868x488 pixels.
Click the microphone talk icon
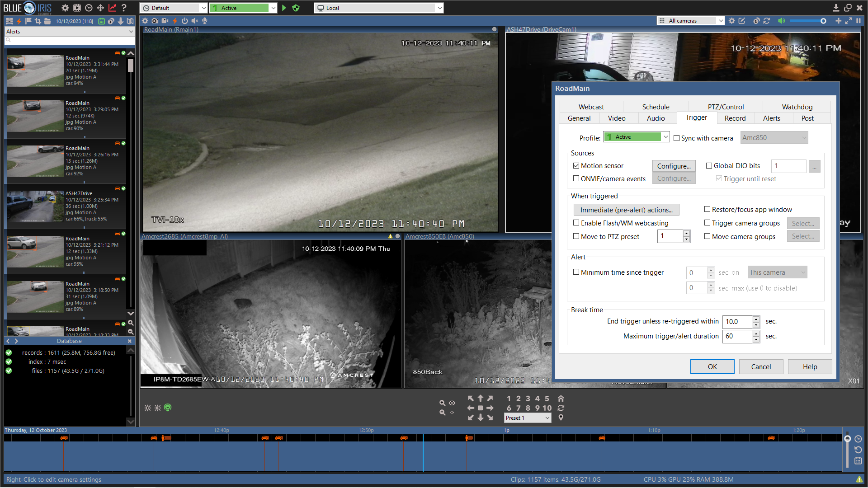tap(205, 21)
